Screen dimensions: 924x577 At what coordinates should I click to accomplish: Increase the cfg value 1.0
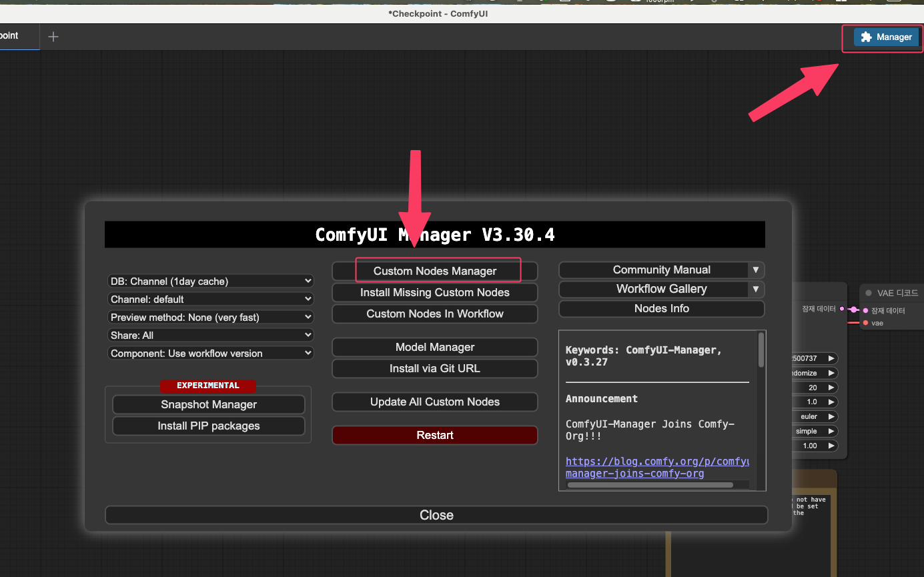tap(831, 402)
